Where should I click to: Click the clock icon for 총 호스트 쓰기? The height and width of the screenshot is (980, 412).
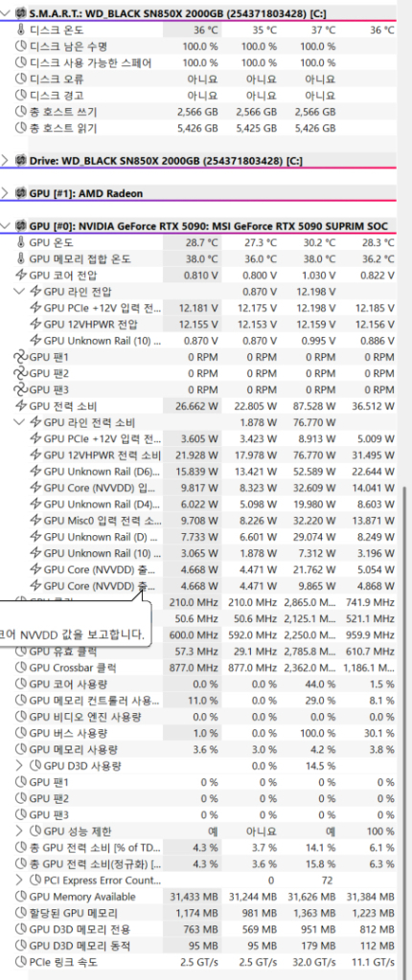pos(20,112)
